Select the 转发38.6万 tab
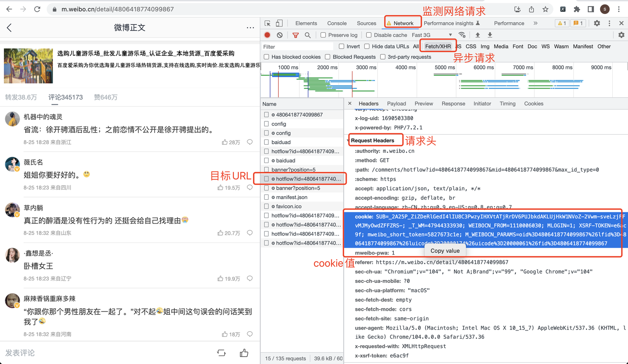 click(21, 97)
